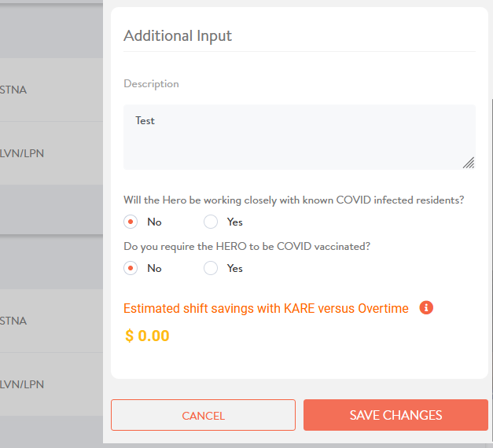This screenshot has height=448, width=493.
Task: Select the lower STNA row in the background list
Action: 51,321
